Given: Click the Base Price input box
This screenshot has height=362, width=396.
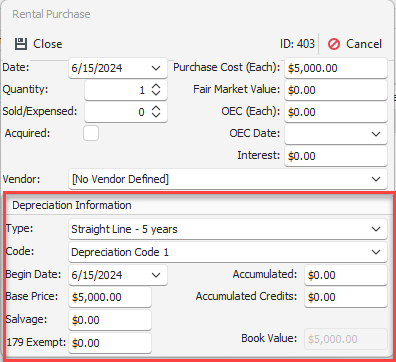Looking at the screenshot, I should 110,297.
